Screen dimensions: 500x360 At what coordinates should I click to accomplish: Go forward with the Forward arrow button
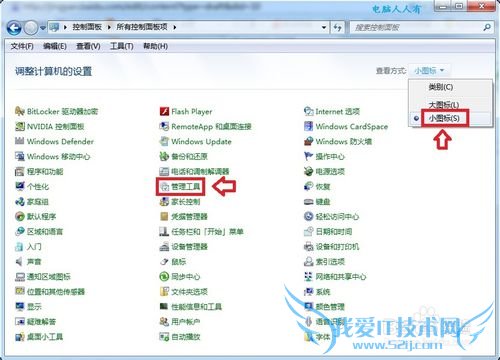pos(31,28)
